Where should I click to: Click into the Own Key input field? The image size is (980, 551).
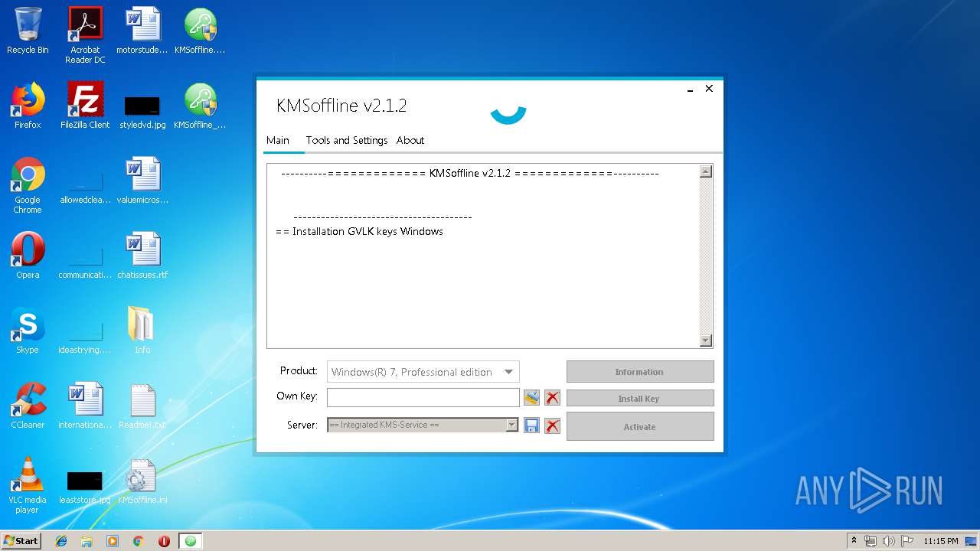(423, 397)
